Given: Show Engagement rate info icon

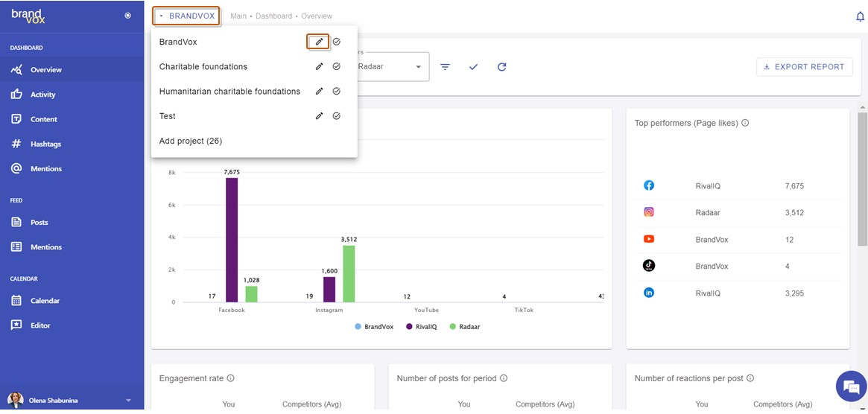Looking at the screenshot, I should pos(231,378).
